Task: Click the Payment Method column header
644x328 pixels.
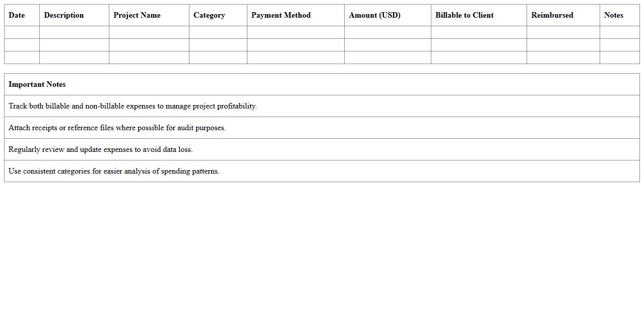Action: pos(281,15)
